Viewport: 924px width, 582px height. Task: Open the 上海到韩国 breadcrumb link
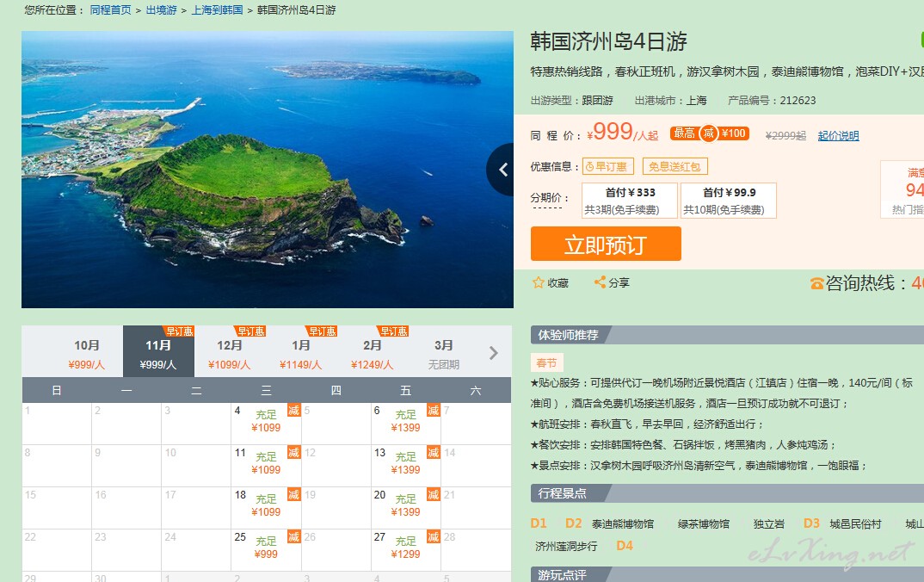click(x=217, y=10)
